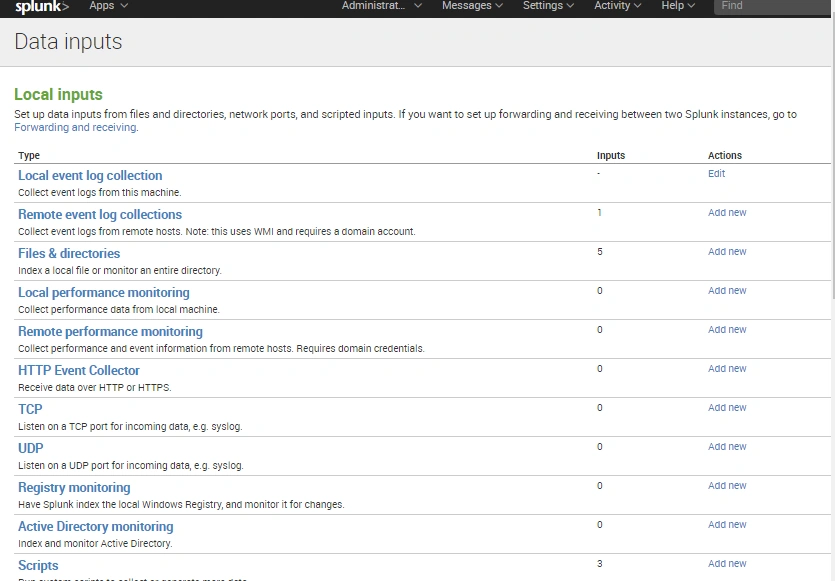Open the HTTP Event Collector page
This screenshot has width=835, height=581.
coord(79,370)
